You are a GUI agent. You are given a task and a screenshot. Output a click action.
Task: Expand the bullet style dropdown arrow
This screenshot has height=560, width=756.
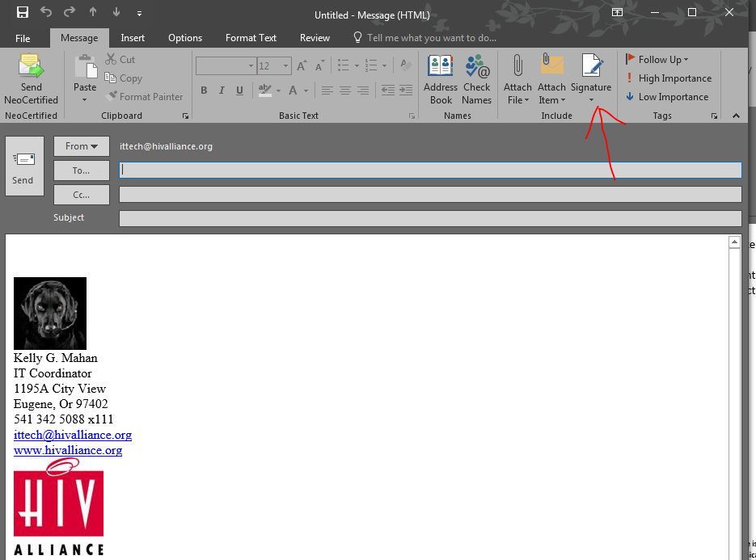[x=357, y=65]
